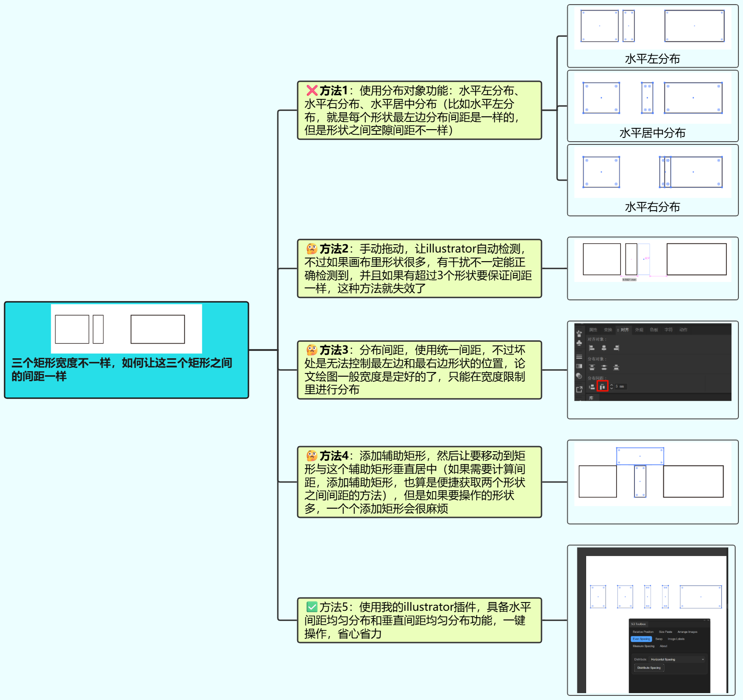Open the helper rectangle image beside 方法4

click(653, 482)
